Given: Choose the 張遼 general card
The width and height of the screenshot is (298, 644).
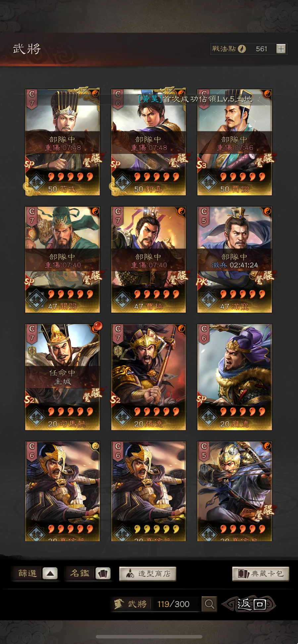Looking at the screenshot, I should click(x=148, y=377).
